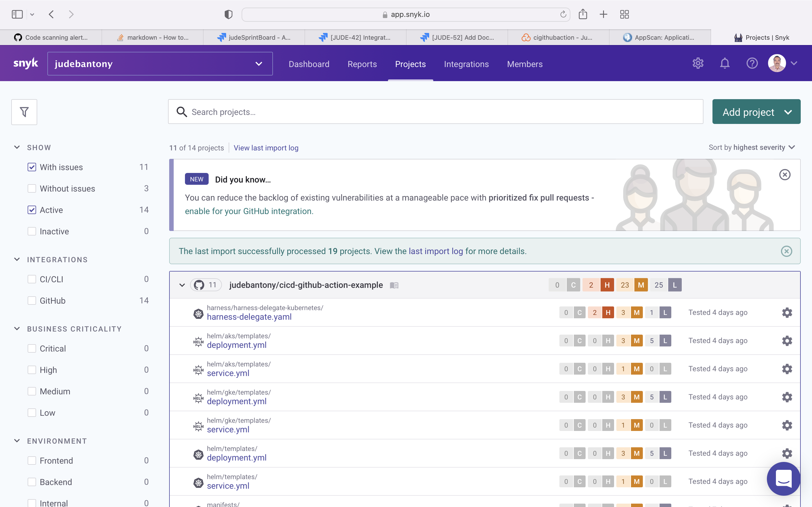The height and width of the screenshot is (507, 812).
Task: Open the judebantony organization dropdown
Action: click(160, 64)
